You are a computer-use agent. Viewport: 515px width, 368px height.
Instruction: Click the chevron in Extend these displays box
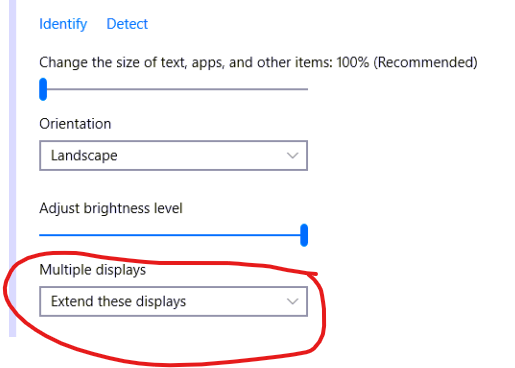tap(292, 301)
